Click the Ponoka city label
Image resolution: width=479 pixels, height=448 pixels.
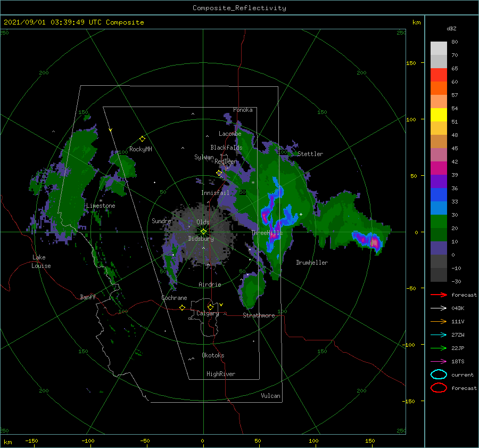coord(243,110)
